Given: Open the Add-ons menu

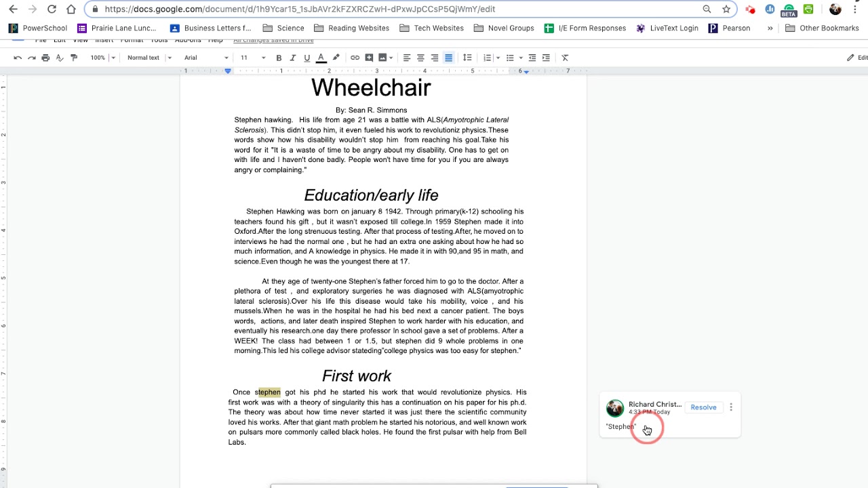Looking at the screenshot, I should 188,41.
